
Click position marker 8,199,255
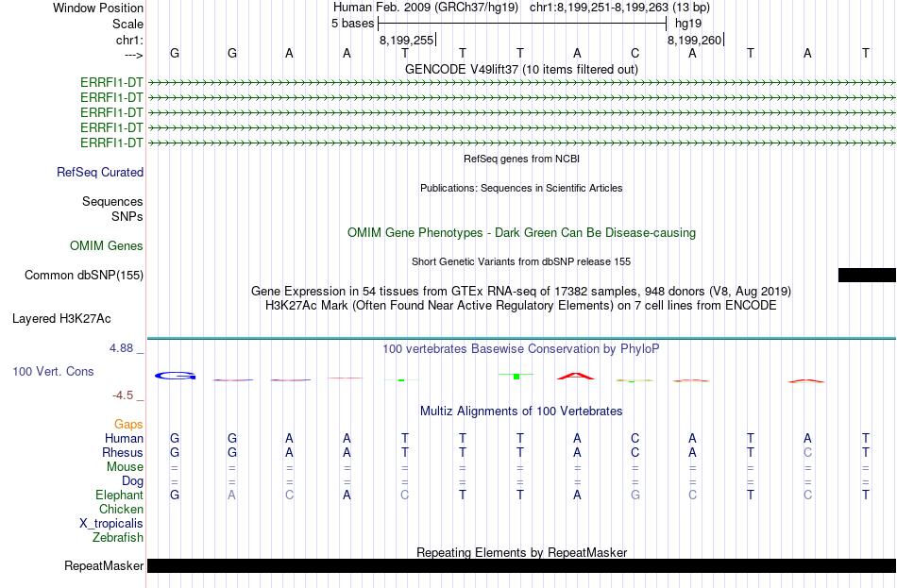(407, 40)
